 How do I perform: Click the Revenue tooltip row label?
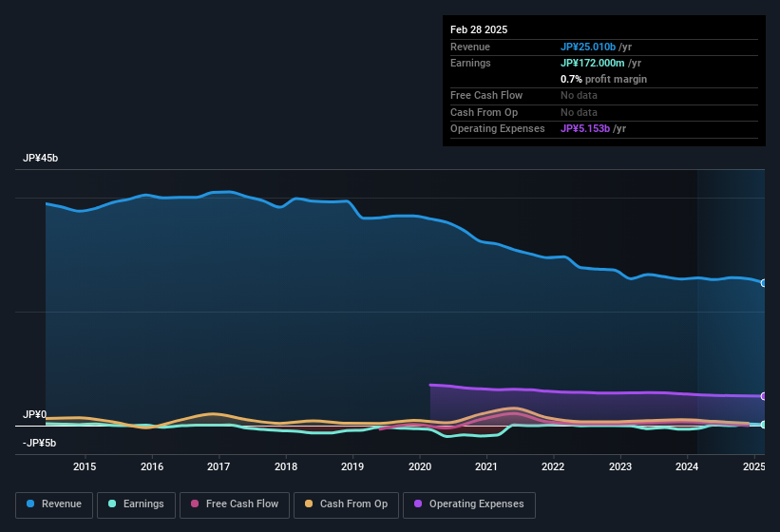point(470,47)
